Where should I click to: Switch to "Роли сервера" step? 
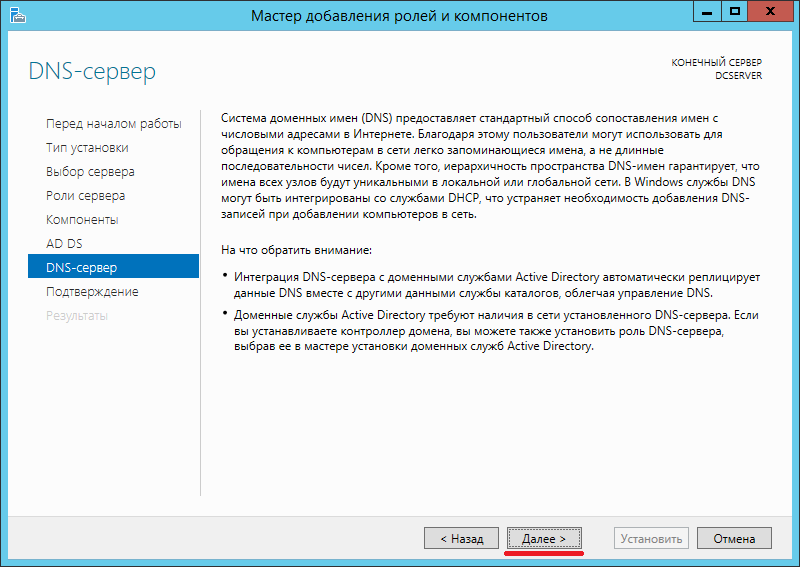(x=86, y=195)
